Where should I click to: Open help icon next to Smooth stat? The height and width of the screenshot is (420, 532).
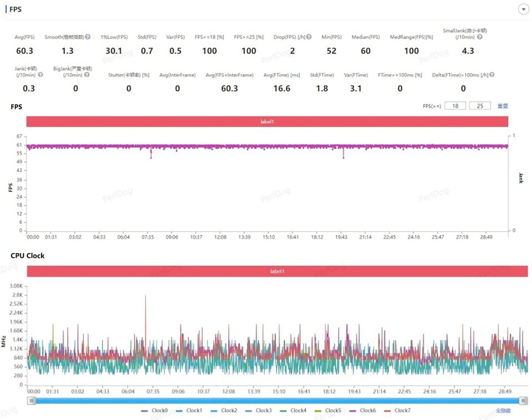point(88,37)
